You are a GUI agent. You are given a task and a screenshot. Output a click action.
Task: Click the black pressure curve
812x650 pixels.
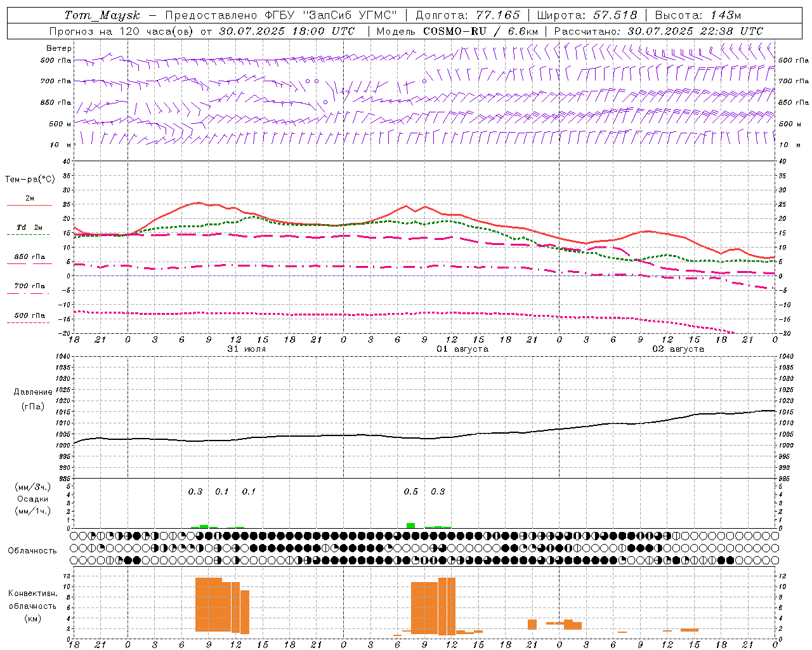click(x=425, y=437)
